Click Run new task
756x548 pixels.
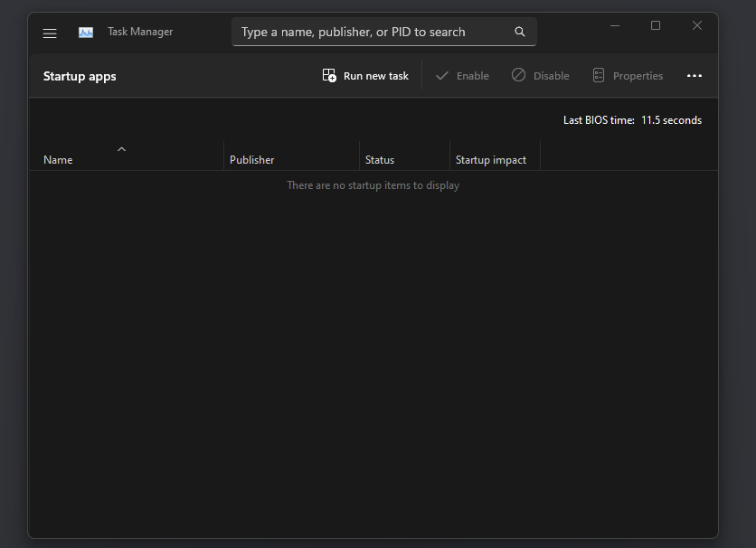pyautogui.click(x=365, y=76)
